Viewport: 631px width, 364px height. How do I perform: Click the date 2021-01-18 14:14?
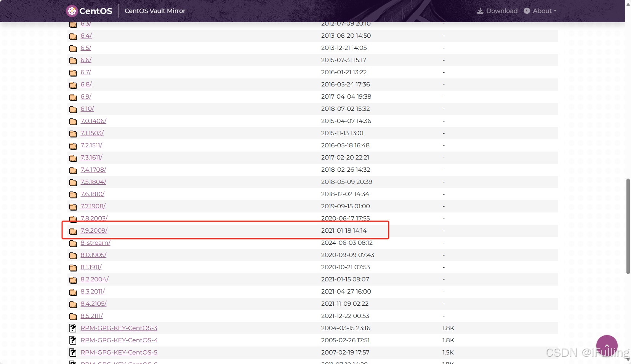point(344,230)
